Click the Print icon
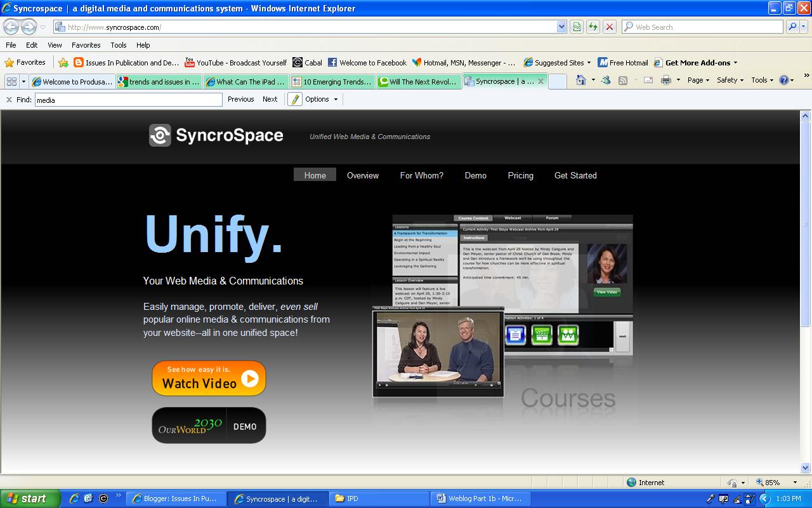 [x=665, y=80]
